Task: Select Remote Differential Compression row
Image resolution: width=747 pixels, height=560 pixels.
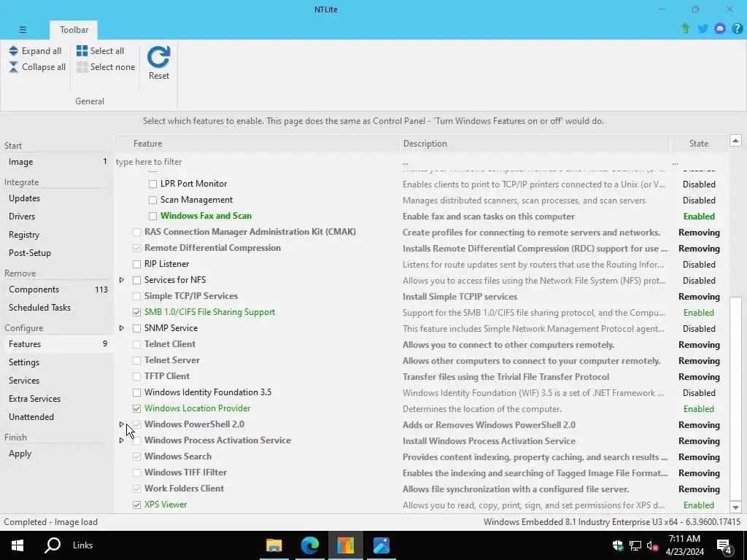Action: pos(422,248)
